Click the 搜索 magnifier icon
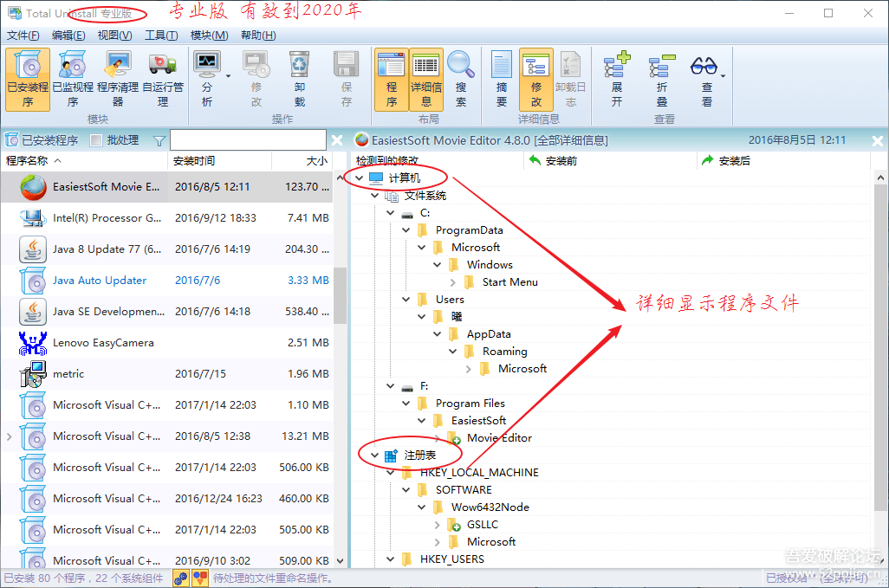 click(x=460, y=65)
